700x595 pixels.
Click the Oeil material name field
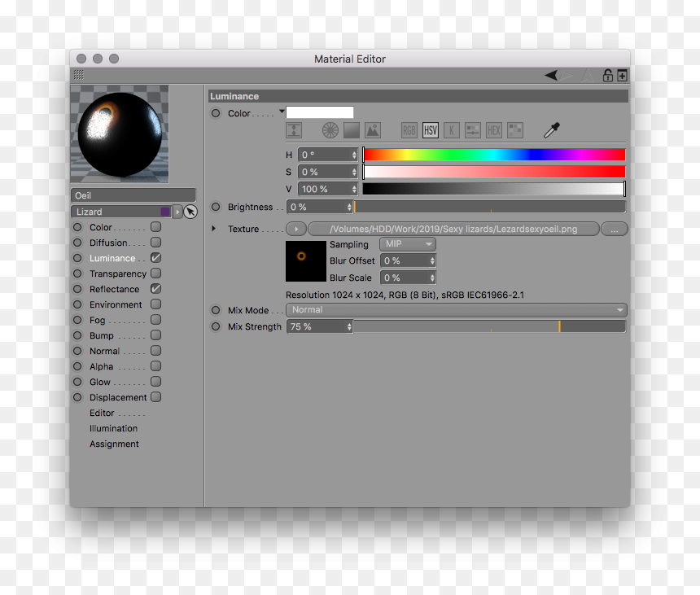coord(133,195)
